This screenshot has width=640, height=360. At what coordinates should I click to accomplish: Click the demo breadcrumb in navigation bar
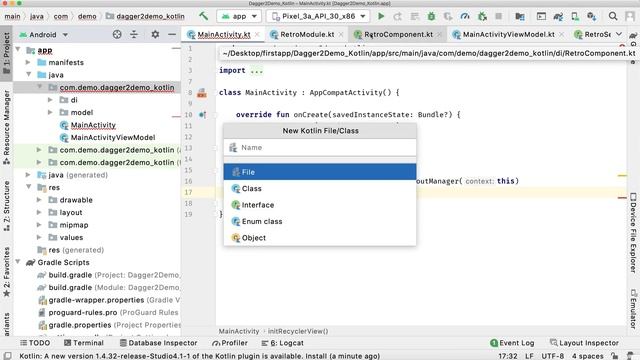click(87, 16)
